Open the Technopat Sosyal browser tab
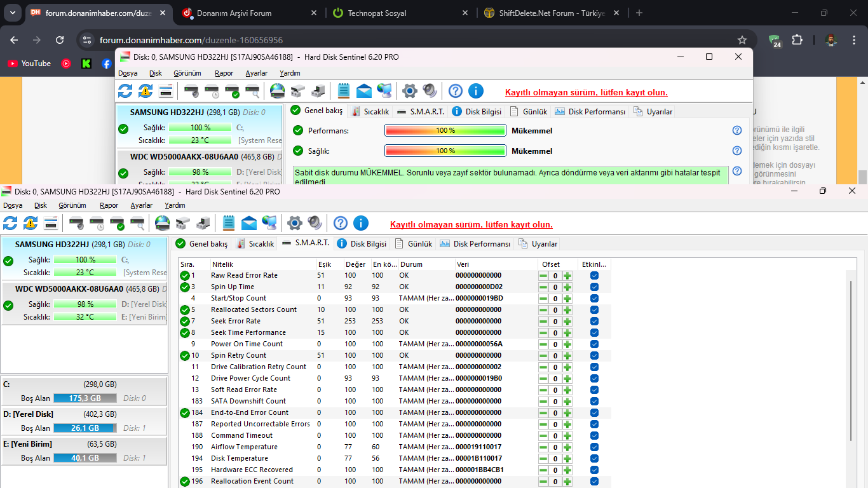Viewport: 868px width, 488px height. pyautogui.click(x=377, y=13)
